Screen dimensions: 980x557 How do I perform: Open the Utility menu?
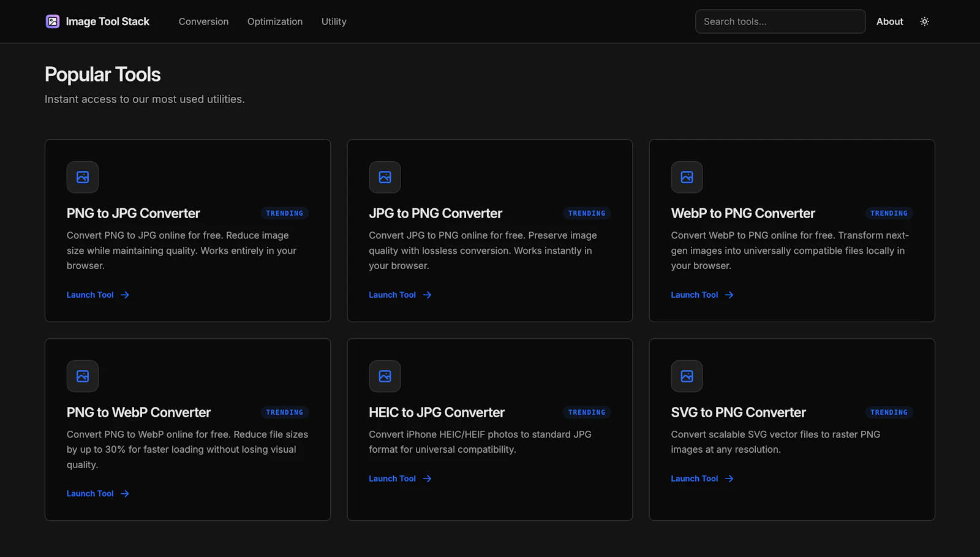pos(334,21)
